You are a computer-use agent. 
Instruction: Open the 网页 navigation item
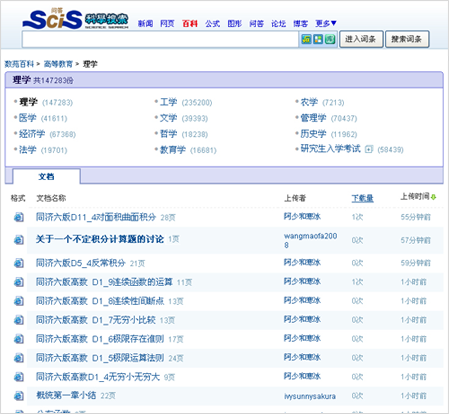pyautogui.click(x=167, y=24)
